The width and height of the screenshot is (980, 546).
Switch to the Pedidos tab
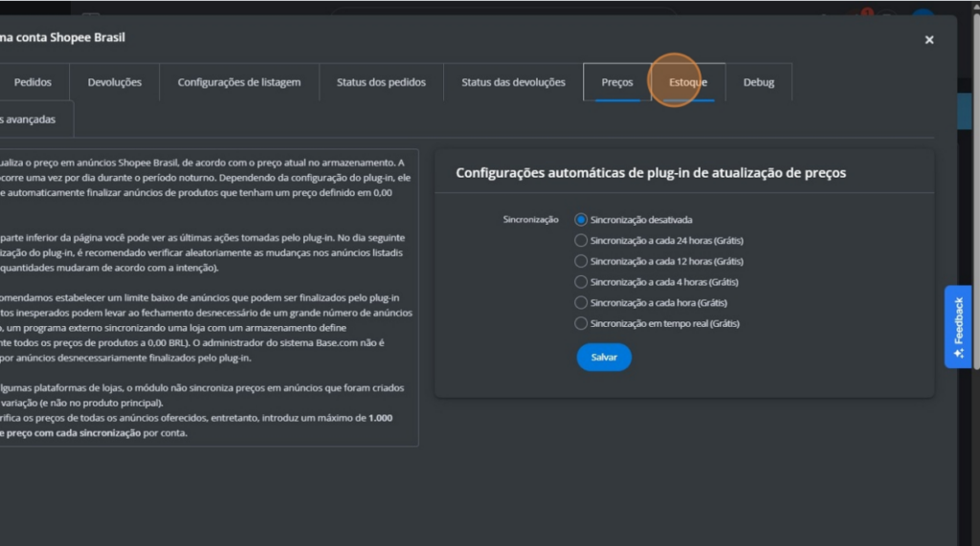coord(33,82)
